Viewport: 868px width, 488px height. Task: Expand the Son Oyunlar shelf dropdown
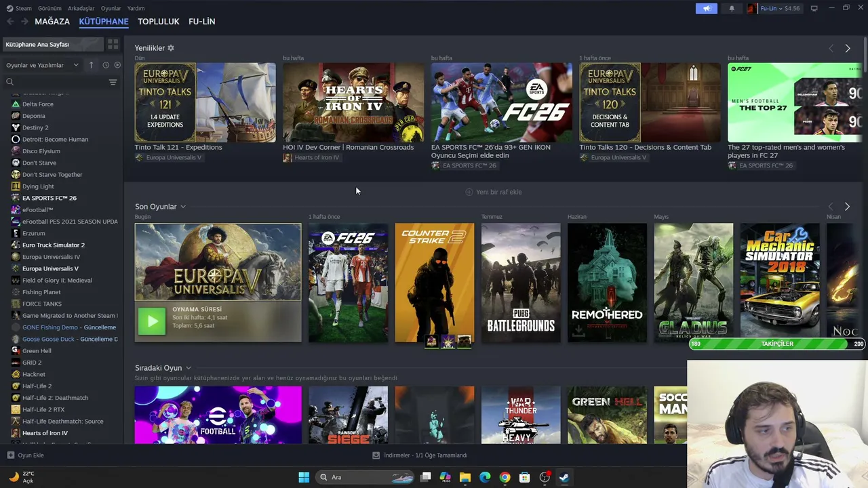point(182,207)
